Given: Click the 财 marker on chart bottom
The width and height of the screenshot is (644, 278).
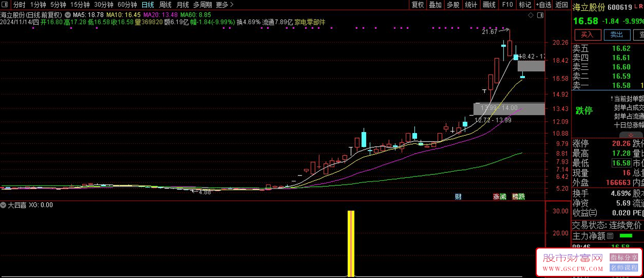Looking at the screenshot, I should 458,196.
